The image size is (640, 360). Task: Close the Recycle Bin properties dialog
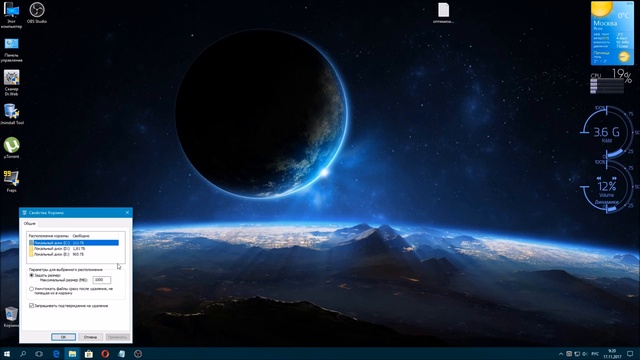tap(127, 213)
